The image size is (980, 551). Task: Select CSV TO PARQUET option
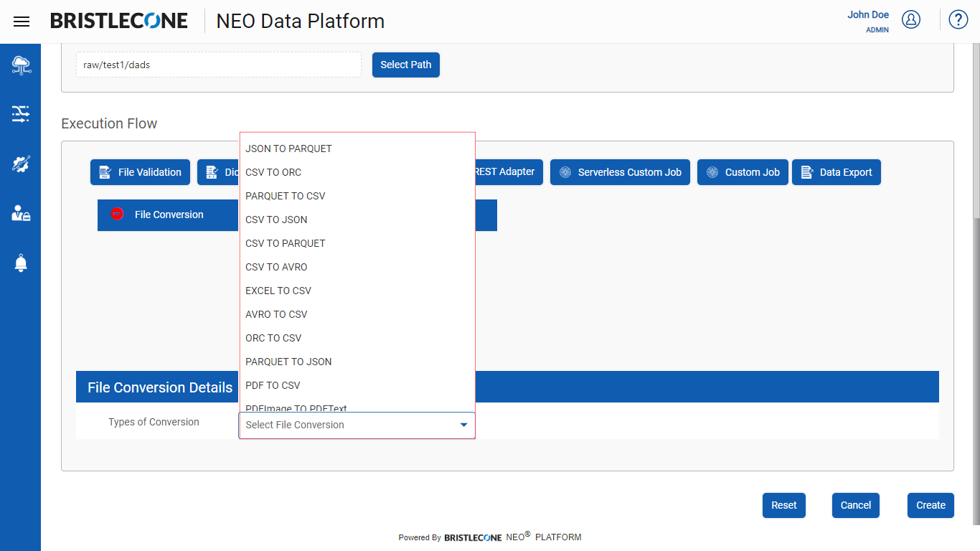pyautogui.click(x=357, y=243)
